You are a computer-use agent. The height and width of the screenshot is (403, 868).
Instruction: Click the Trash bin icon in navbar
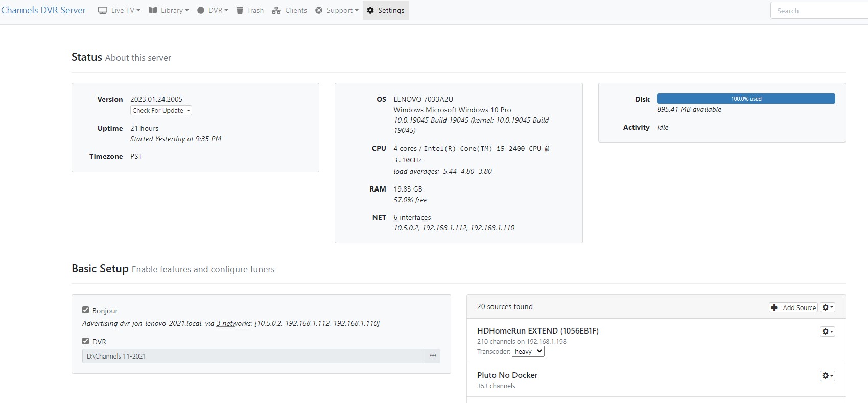pos(240,10)
